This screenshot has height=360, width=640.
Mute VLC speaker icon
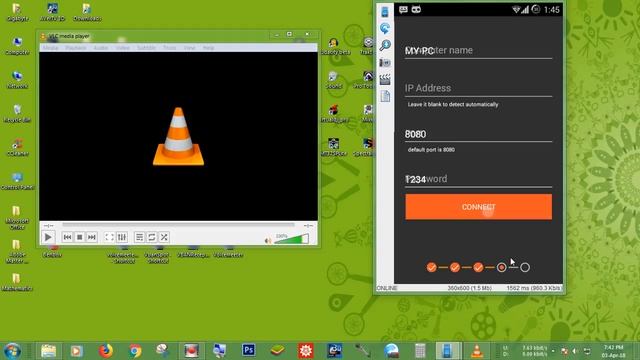[x=268, y=240]
